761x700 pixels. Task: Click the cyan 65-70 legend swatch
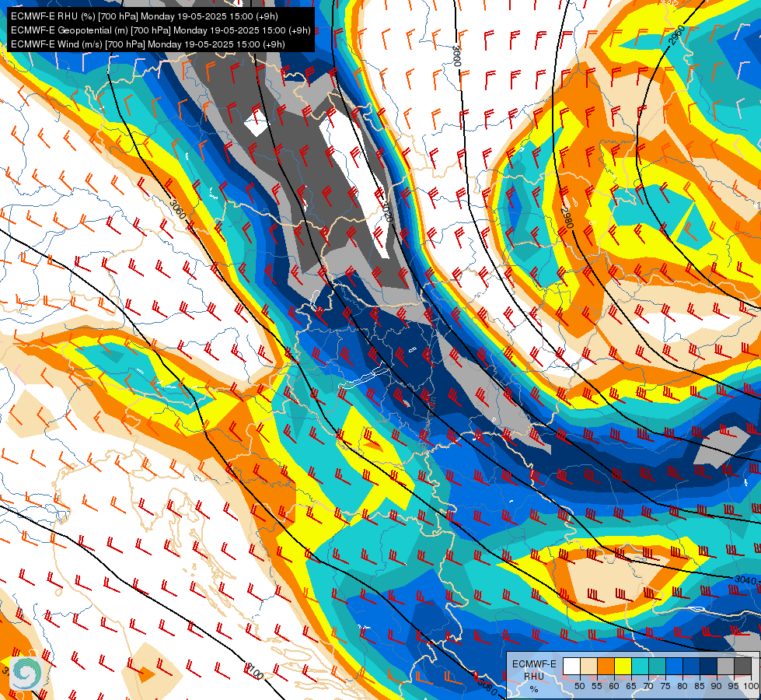(x=641, y=666)
